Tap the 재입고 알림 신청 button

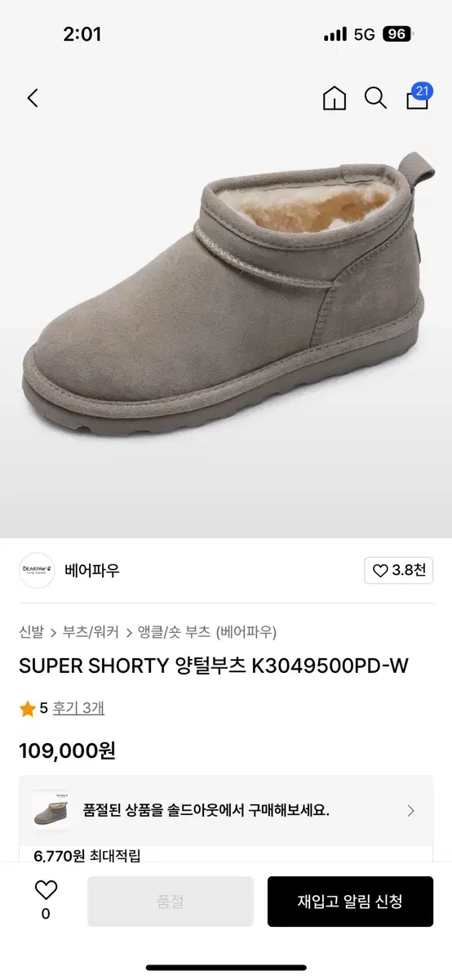pyautogui.click(x=350, y=902)
